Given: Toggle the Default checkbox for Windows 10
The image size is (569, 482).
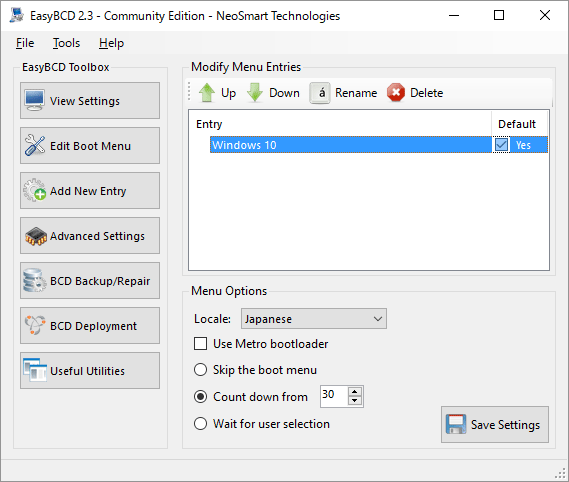Looking at the screenshot, I should click(x=501, y=145).
